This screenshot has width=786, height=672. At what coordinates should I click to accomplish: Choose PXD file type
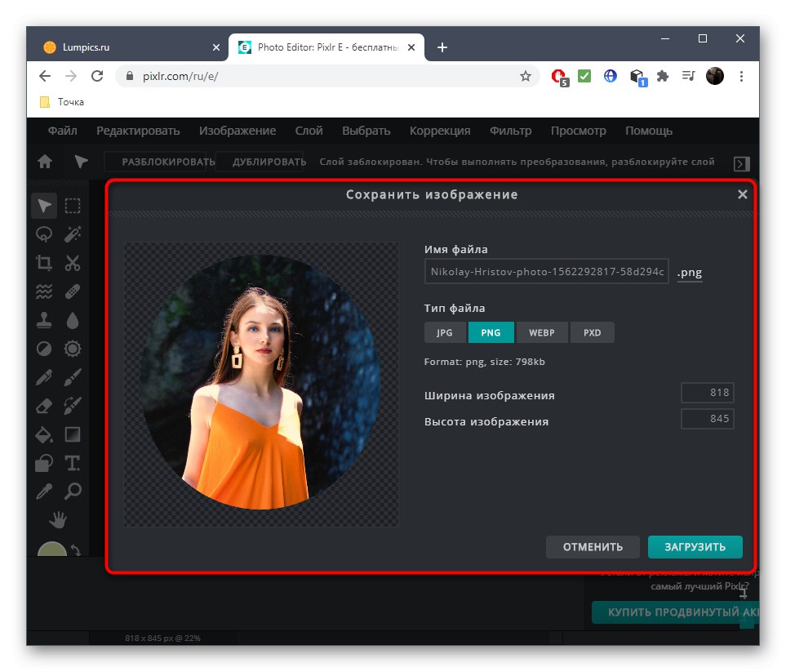coord(592,332)
